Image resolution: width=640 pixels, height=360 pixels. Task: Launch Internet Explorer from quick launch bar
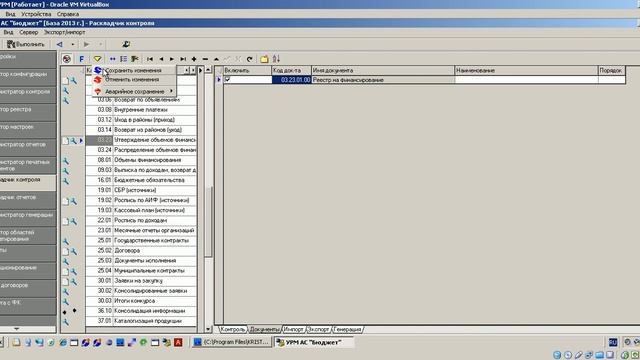click(63, 342)
